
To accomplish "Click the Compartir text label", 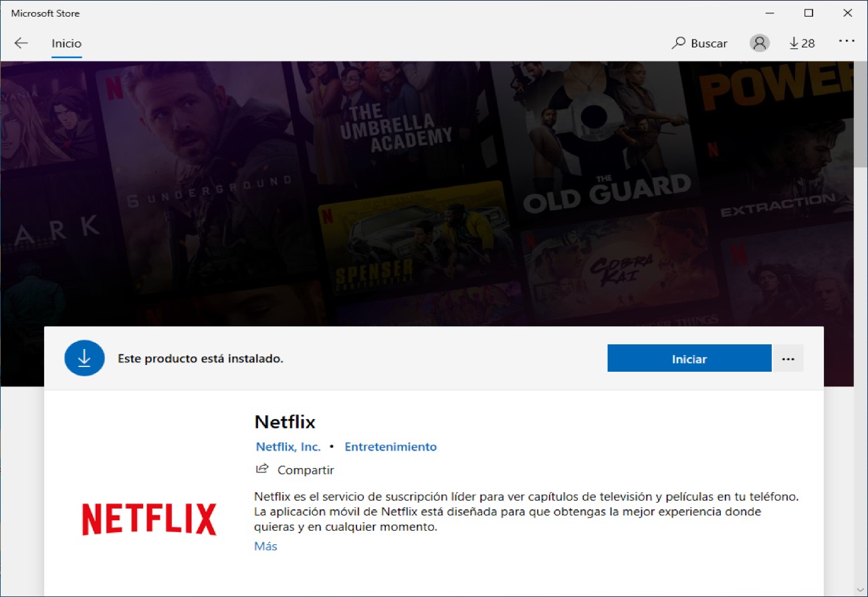I will pyautogui.click(x=305, y=469).
